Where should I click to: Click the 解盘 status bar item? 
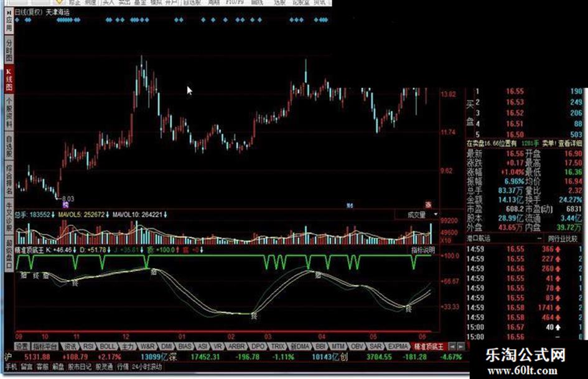[58, 367]
